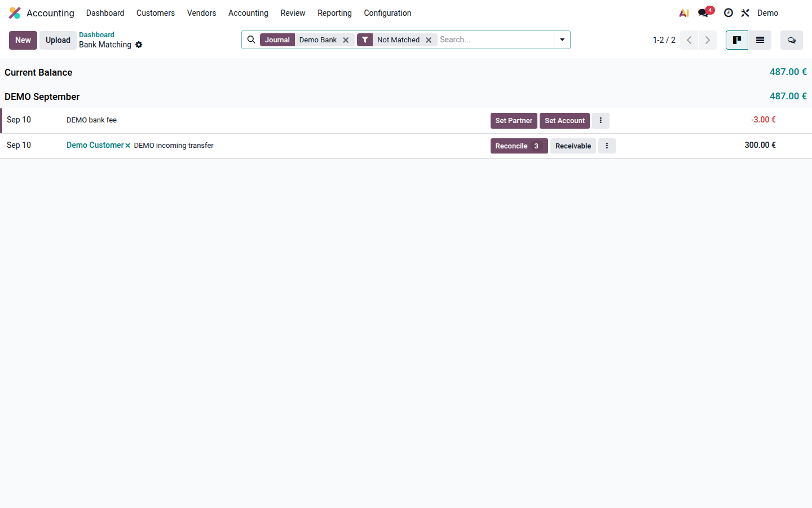
Task: Open the Demo user menu
Action: pos(767,13)
